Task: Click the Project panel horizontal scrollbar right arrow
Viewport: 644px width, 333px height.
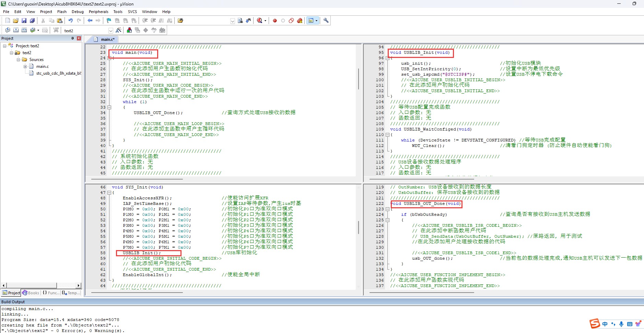Action: pyautogui.click(x=79, y=285)
